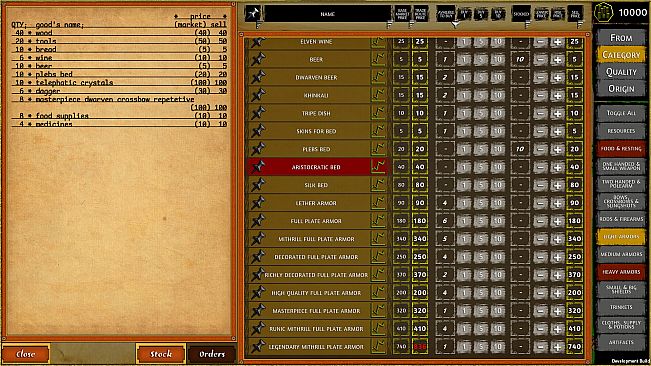Lower sell price of Khinkali
651x366 pixels.
pyautogui.click(x=541, y=95)
